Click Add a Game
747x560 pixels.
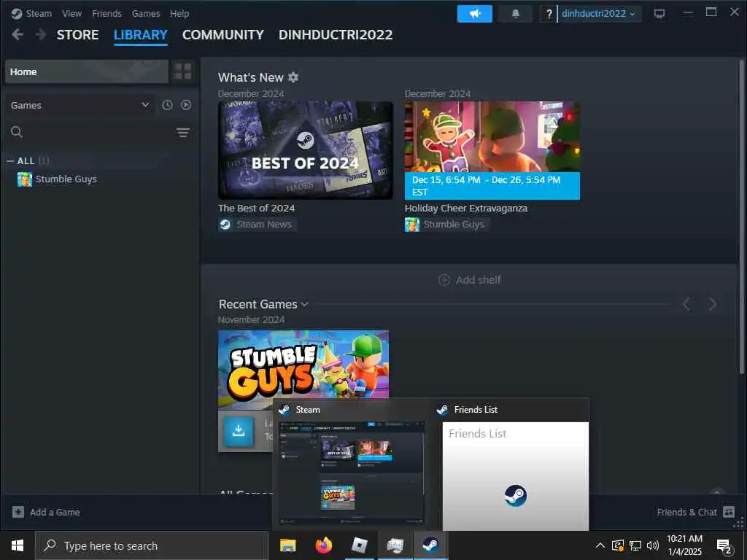(x=46, y=512)
